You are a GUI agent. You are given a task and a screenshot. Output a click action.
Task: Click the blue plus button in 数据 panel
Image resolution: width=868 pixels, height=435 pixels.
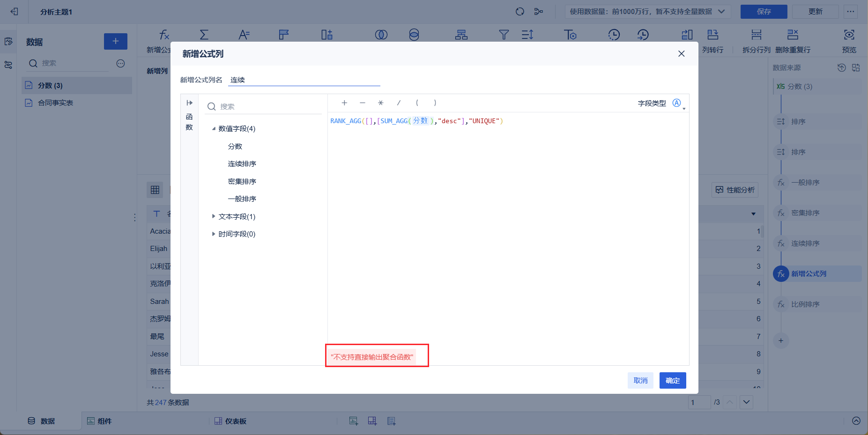click(115, 41)
